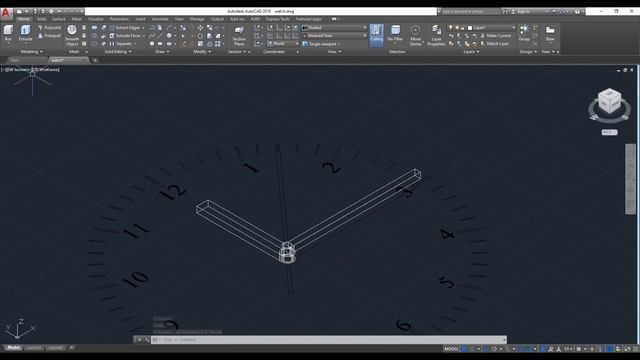The height and width of the screenshot is (360, 640).
Task: Click the Array tool in Modify panel
Action: point(218,44)
